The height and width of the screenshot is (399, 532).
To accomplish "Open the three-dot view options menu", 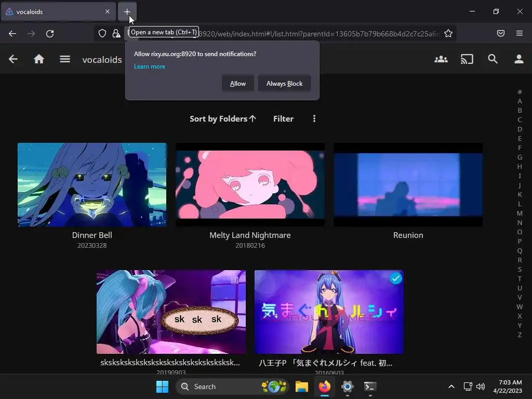I will (314, 118).
